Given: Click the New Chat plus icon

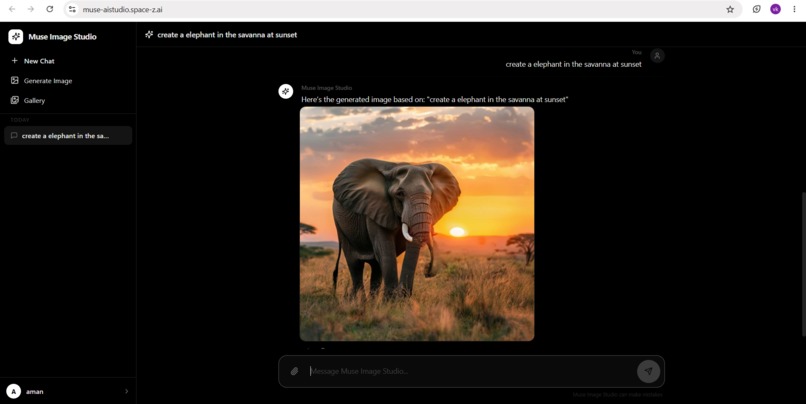Looking at the screenshot, I should coord(14,61).
